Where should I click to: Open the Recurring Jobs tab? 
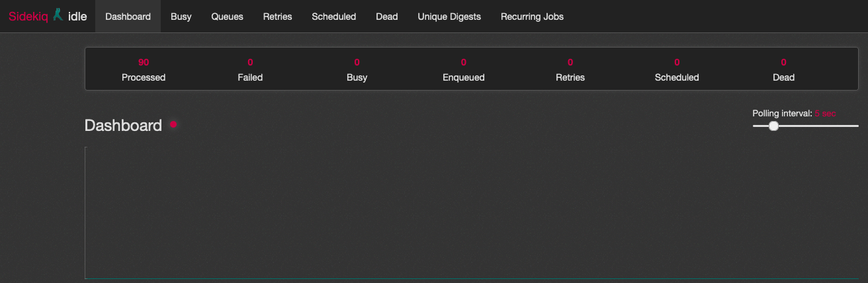532,17
